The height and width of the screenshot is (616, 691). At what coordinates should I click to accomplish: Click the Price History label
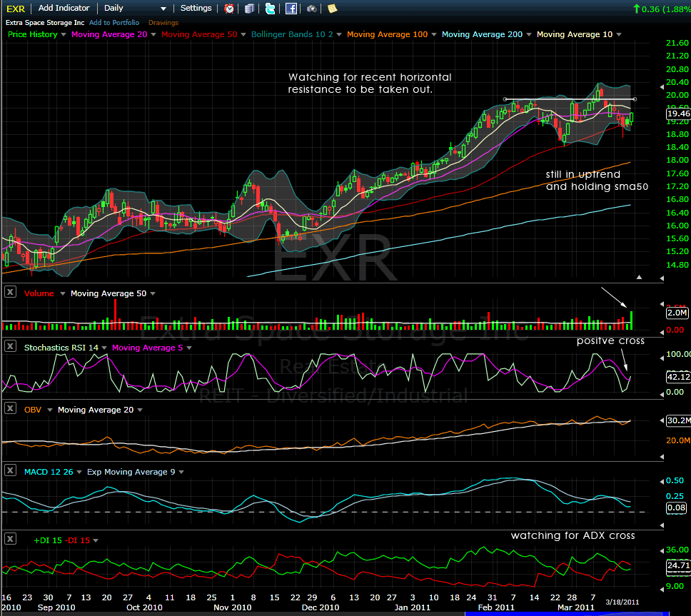coord(33,34)
